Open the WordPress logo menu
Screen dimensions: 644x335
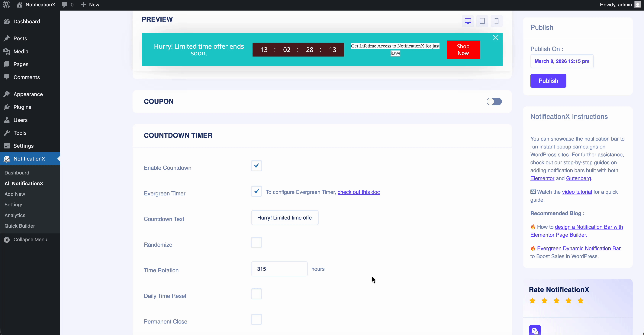6,5
